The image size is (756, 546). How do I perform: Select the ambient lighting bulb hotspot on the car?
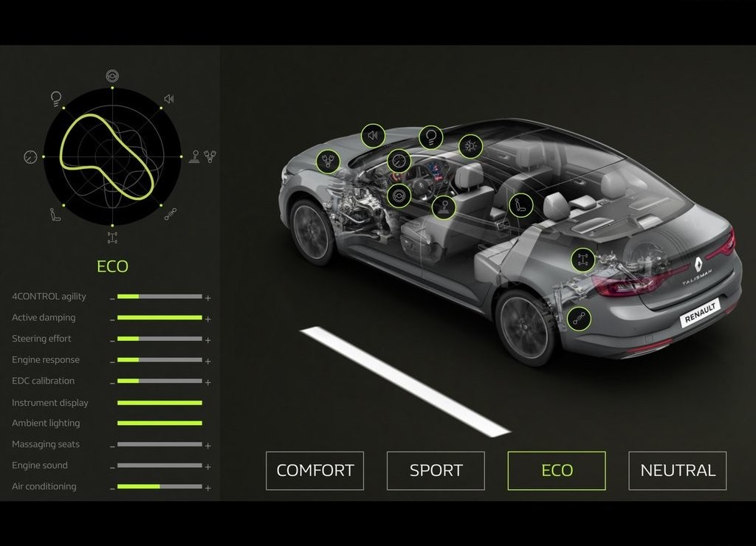pyautogui.click(x=431, y=138)
